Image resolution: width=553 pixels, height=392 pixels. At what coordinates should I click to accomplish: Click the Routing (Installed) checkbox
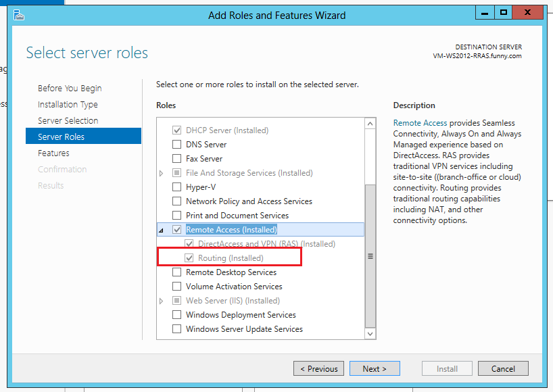[189, 258]
